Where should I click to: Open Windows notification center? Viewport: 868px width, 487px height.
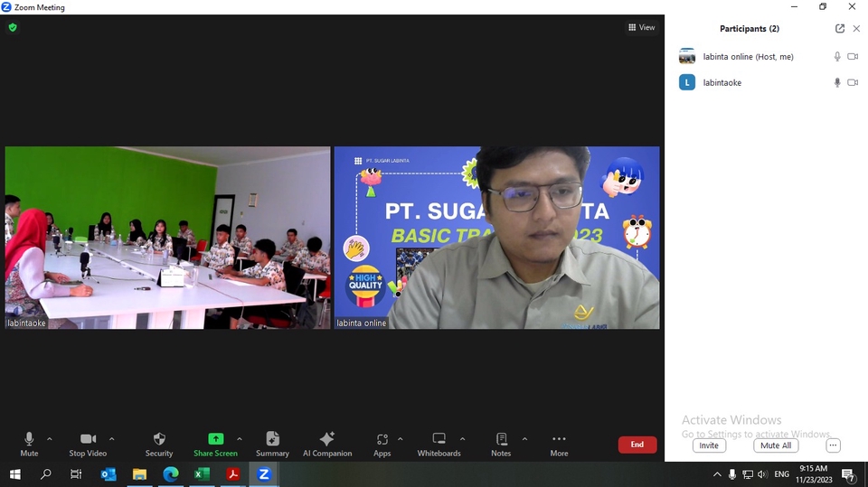click(x=849, y=474)
